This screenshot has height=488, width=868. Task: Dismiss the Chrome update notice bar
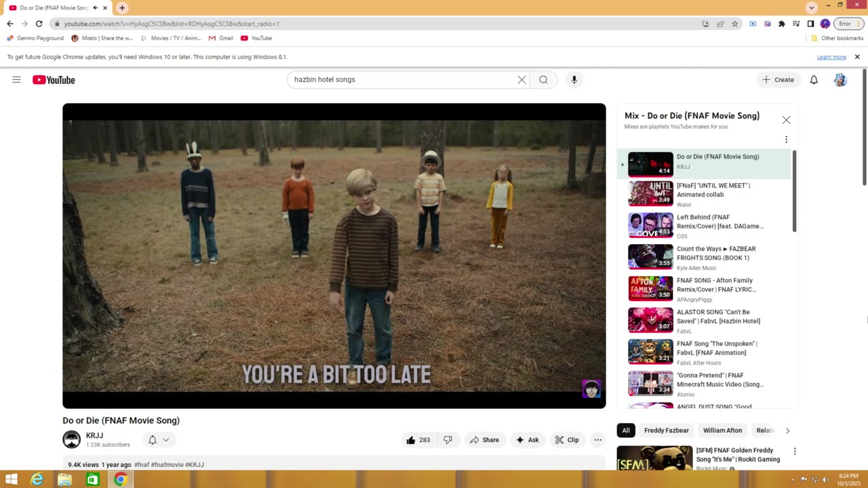pos(857,57)
